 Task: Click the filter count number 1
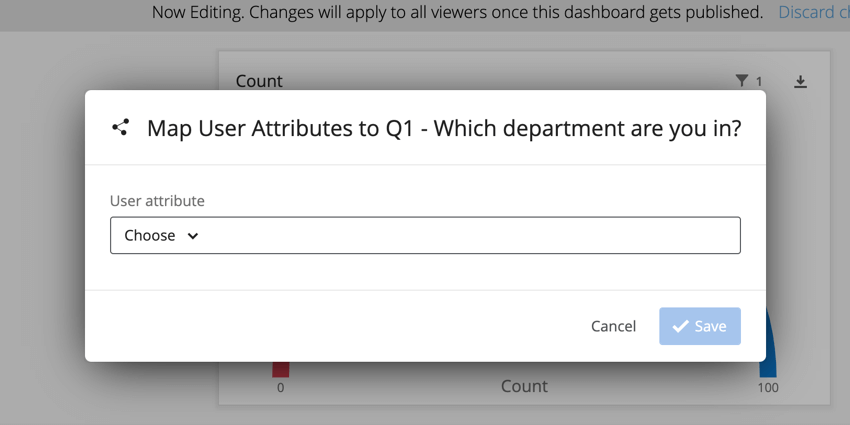coord(759,82)
